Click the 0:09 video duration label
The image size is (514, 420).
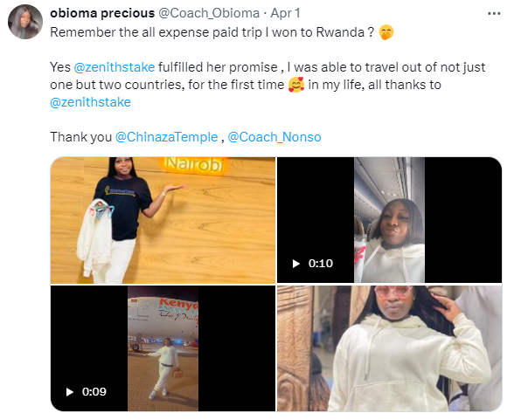click(94, 392)
